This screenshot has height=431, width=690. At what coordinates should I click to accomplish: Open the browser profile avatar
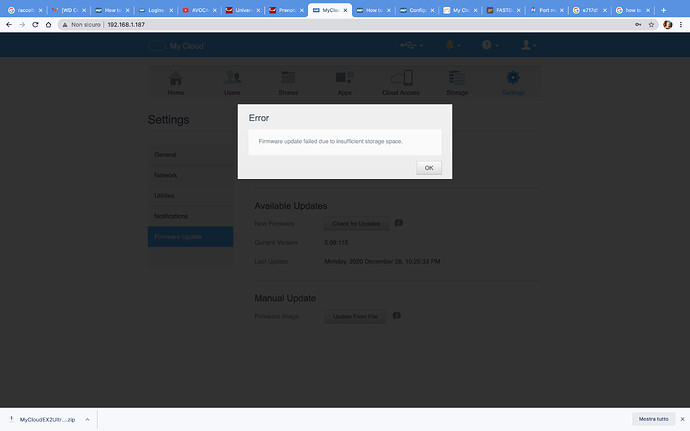tap(668, 25)
